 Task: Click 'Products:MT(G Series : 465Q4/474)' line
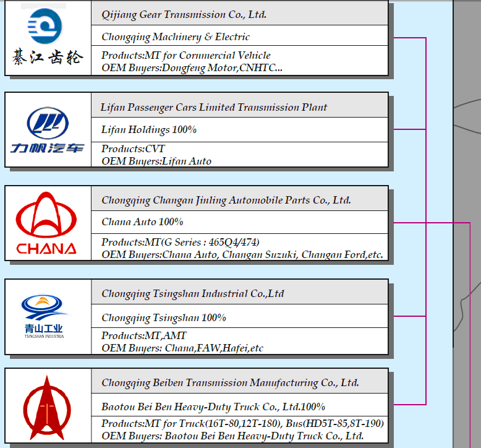point(181,243)
